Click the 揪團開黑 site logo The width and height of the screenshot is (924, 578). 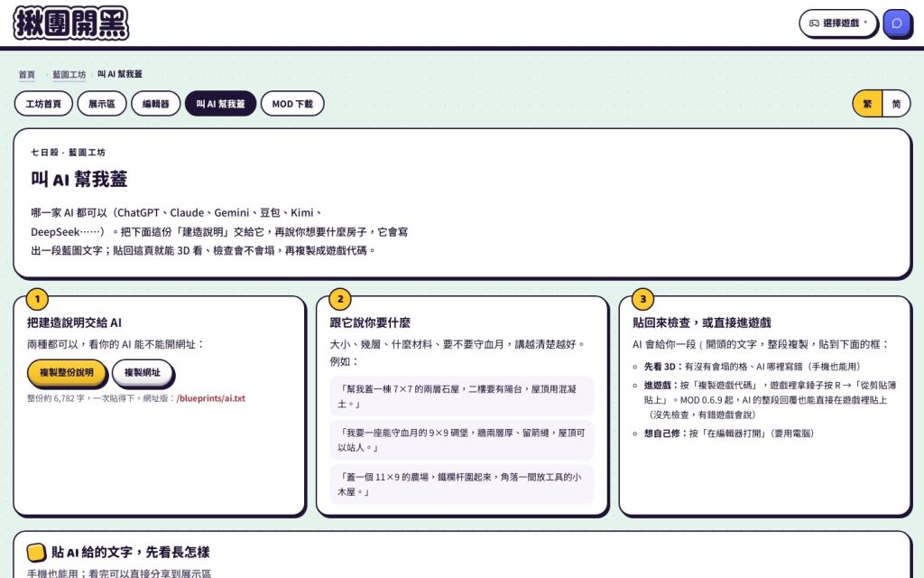[x=70, y=23]
